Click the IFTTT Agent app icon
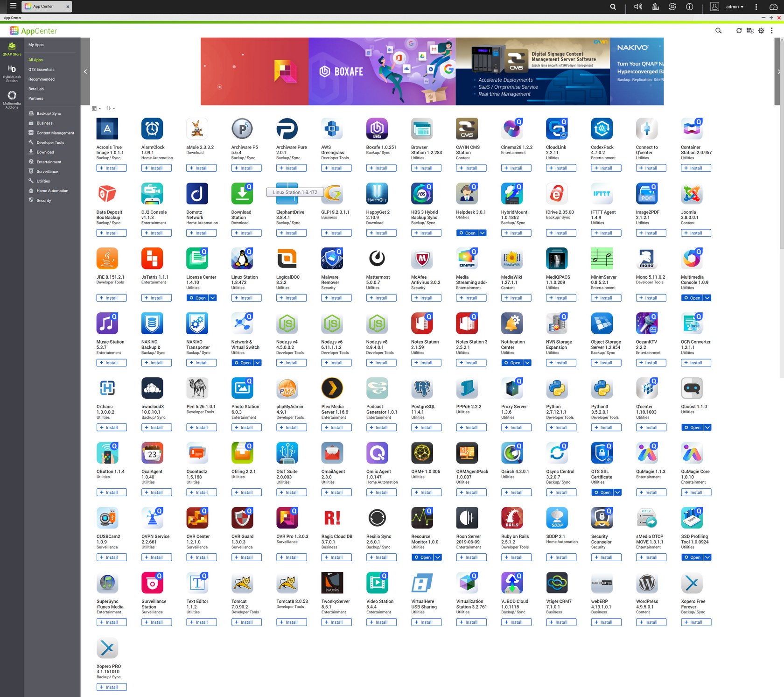Image resolution: width=784 pixels, height=697 pixels. [x=602, y=193]
